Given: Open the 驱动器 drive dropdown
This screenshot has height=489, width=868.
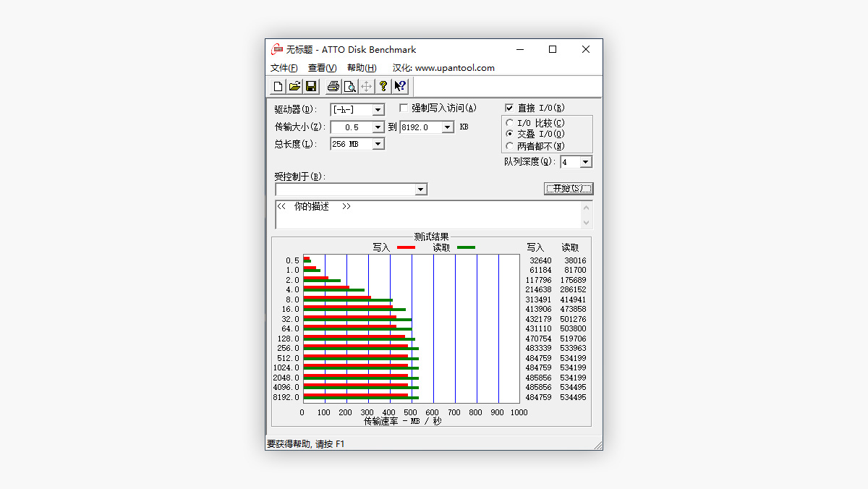Looking at the screenshot, I should tap(378, 110).
